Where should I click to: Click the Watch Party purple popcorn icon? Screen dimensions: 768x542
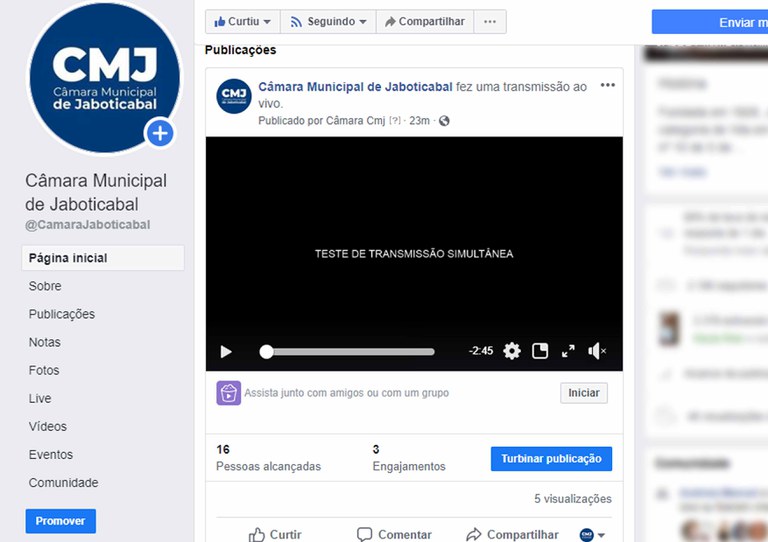[x=229, y=393]
